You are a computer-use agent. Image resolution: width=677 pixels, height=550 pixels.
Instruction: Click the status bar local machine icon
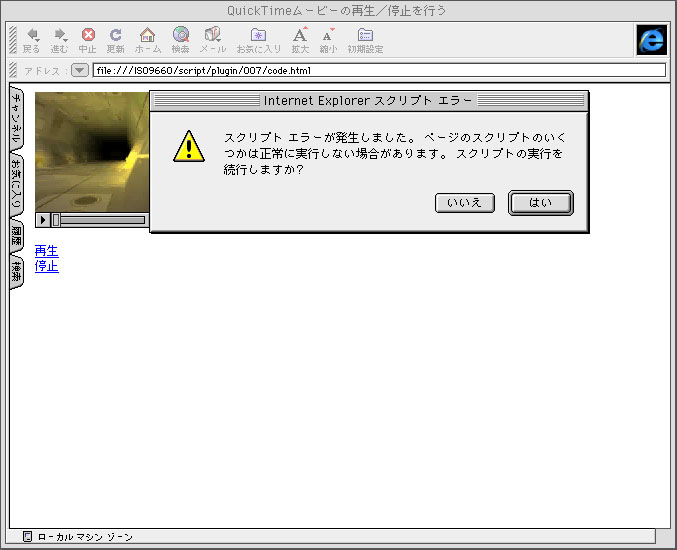point(27,537)
